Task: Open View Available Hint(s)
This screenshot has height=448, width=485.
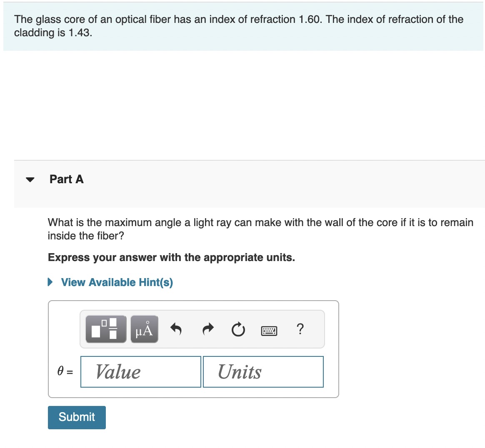Action: pyautogui.click(x=117, y=282)
